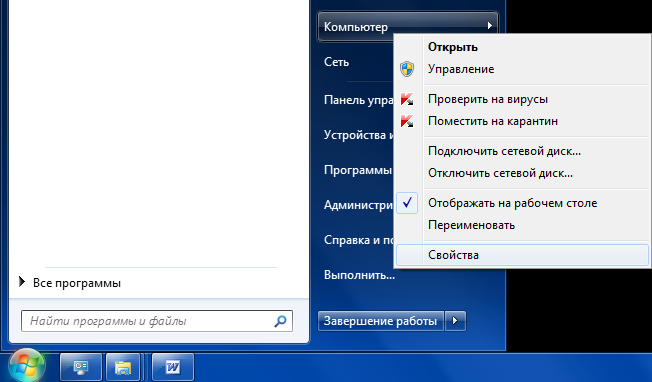Click the magnifier icon in search box
Viewport: 652px width, 382px height.
tap(281, 321)
